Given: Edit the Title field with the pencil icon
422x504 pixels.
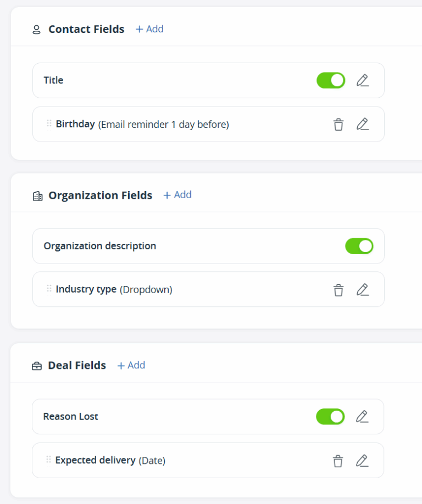Looking at the screenshot, I should [362, 80].
